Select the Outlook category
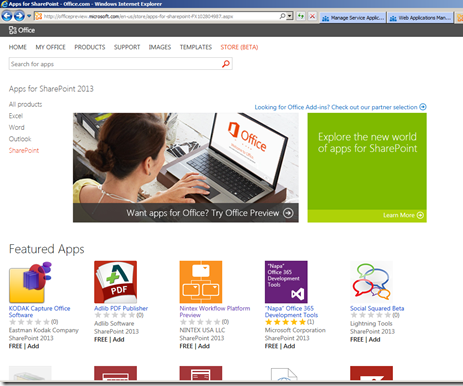 point(20,139)
